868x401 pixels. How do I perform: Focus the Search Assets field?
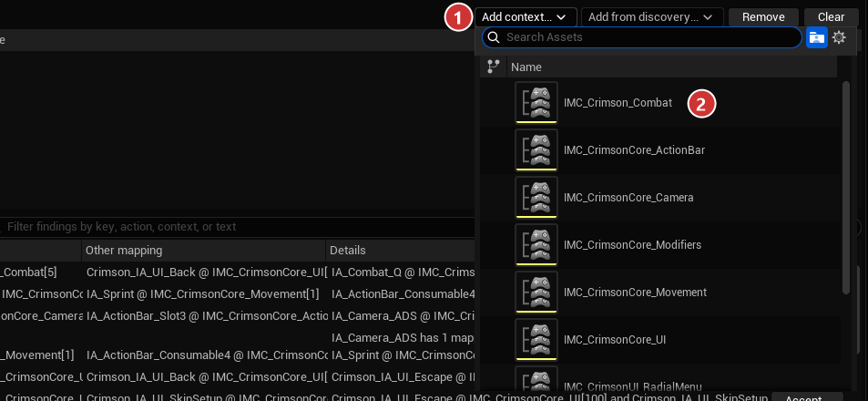tap(641, 37)
